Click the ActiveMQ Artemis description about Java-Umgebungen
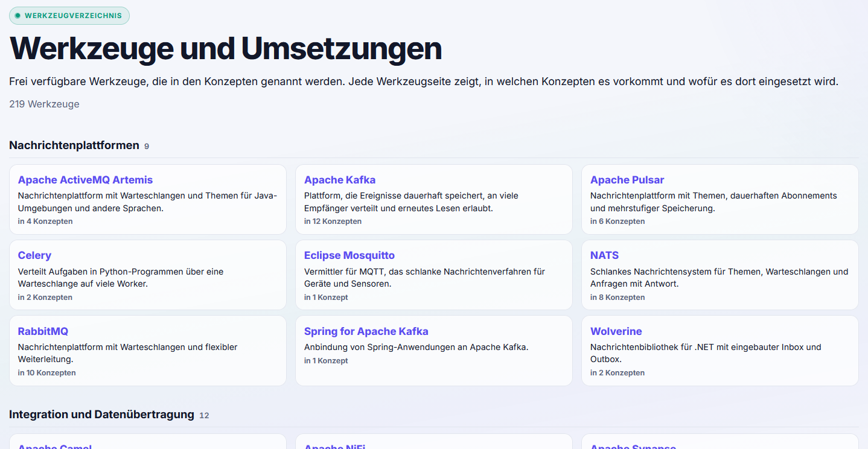 click(x=147, y=202)
